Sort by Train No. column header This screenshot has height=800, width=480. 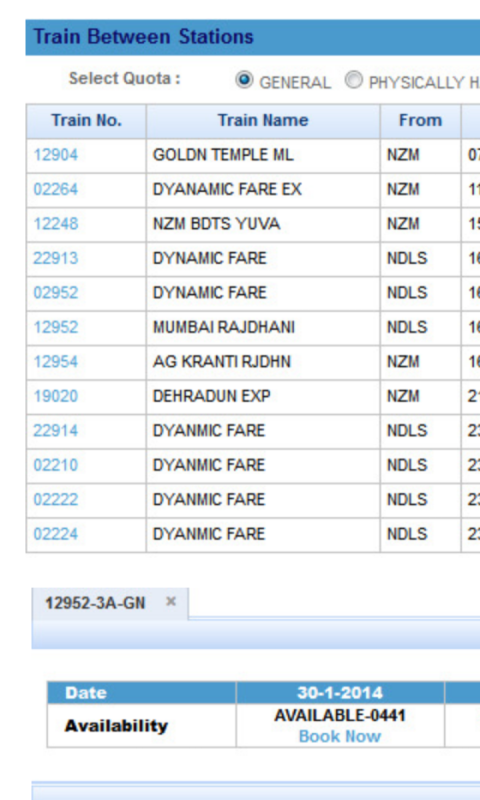click(x=86, y=121)
